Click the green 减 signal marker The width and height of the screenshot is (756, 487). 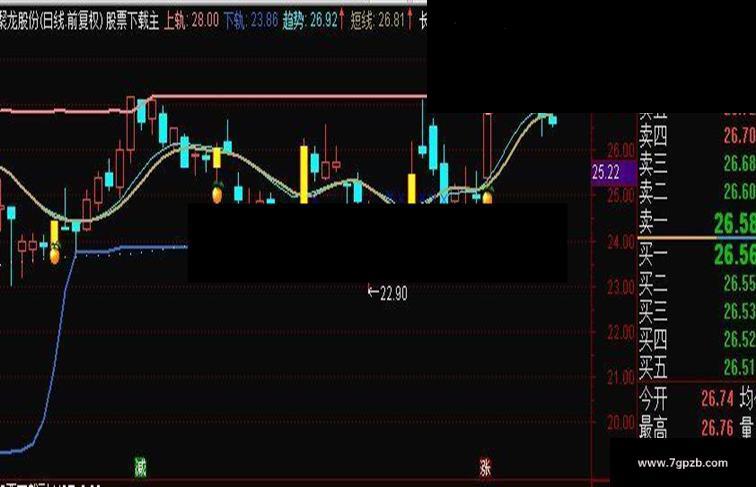[x=140, y=467]
